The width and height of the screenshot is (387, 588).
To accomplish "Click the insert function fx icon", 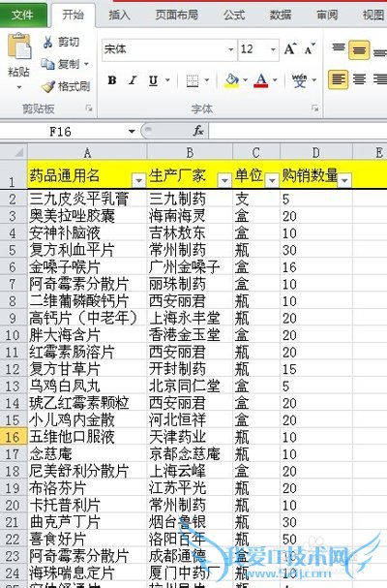I will click(x=198, y=131).
